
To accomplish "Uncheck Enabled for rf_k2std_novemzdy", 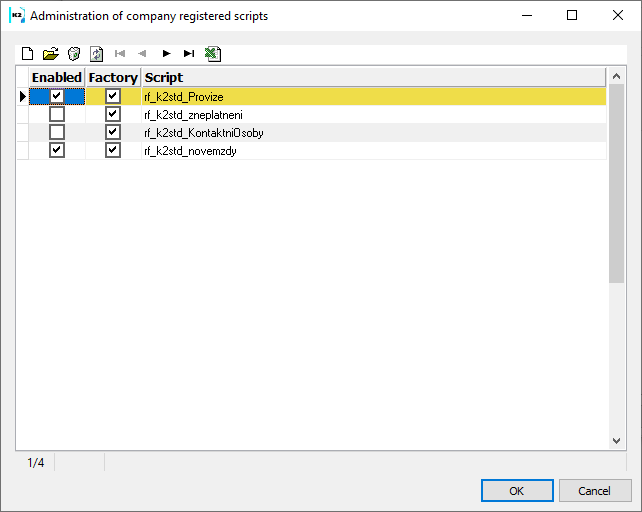I will click(x=57, y=150).
